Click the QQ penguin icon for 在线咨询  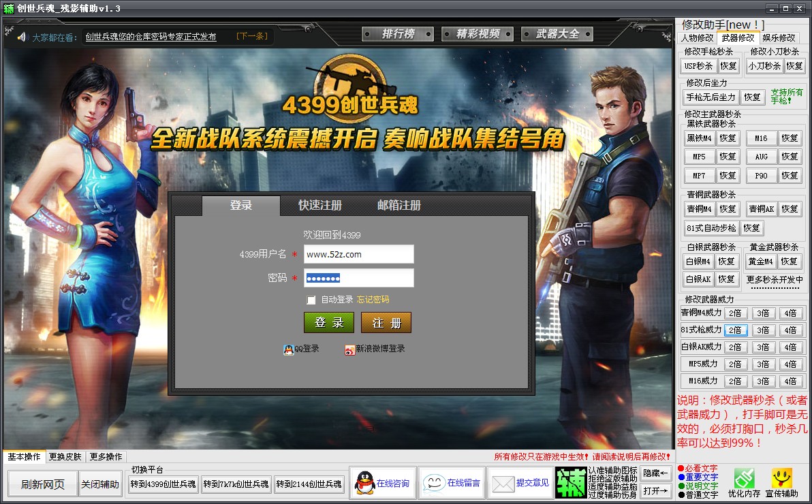(x=364, y=483)
